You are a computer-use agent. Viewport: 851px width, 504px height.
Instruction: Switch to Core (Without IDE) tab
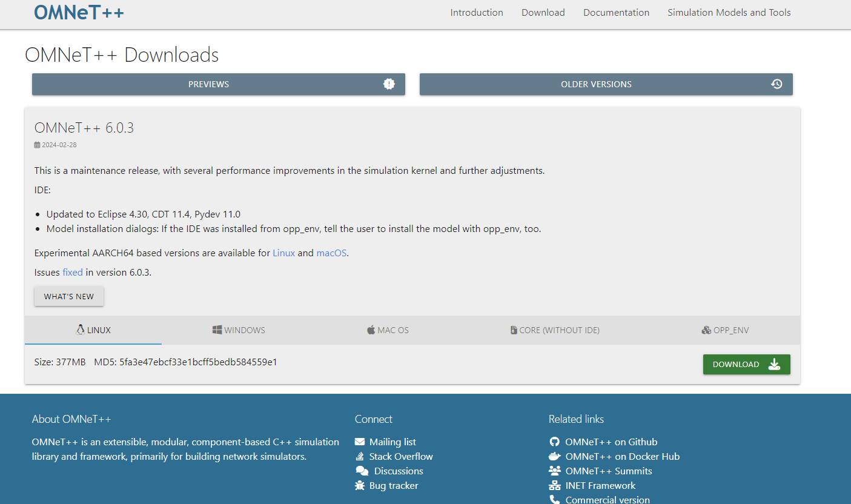555,330
